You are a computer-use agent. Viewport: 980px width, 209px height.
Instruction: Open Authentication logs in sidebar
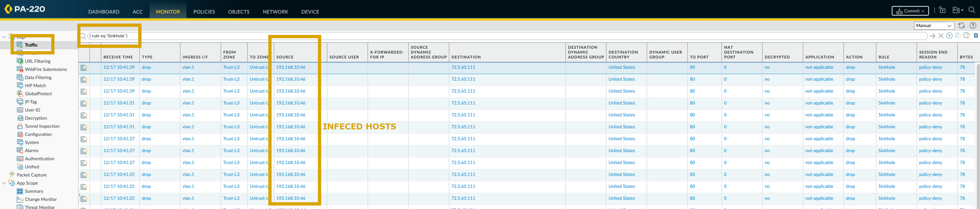pos(40,159)
